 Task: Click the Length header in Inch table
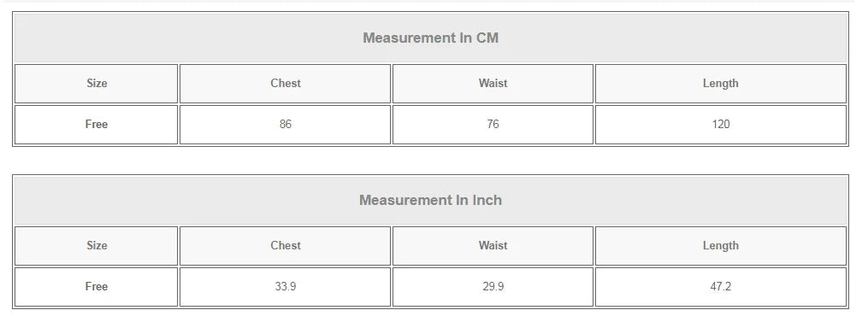point(721,246)
